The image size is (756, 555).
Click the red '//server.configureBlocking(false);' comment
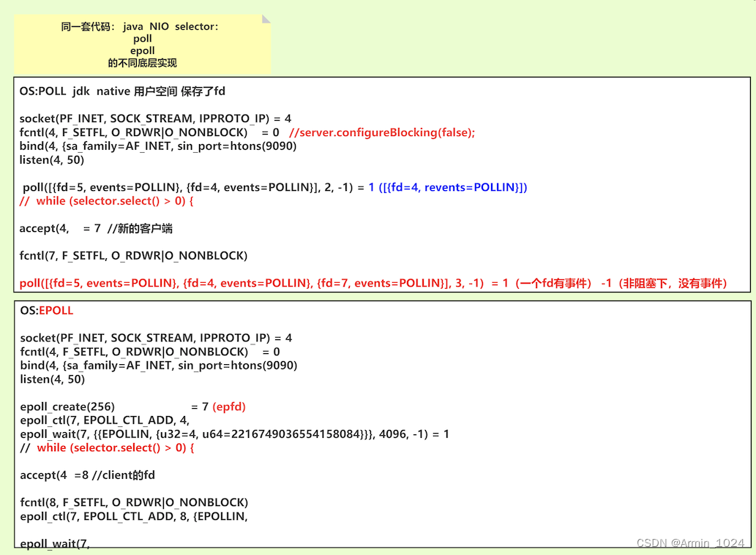click(382, 132)
